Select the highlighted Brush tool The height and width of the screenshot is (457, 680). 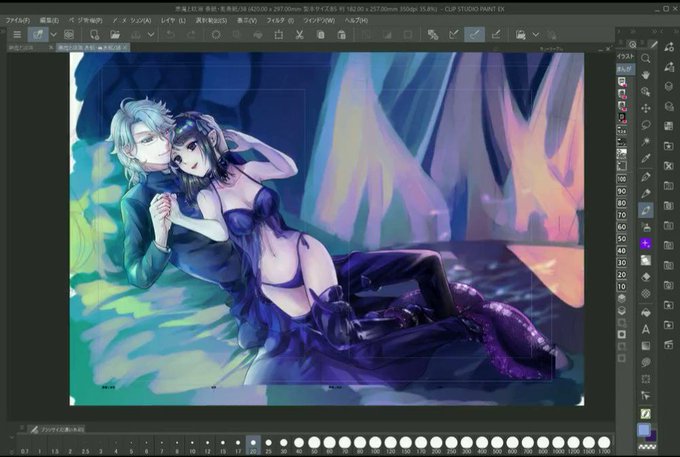click(646, 210)
